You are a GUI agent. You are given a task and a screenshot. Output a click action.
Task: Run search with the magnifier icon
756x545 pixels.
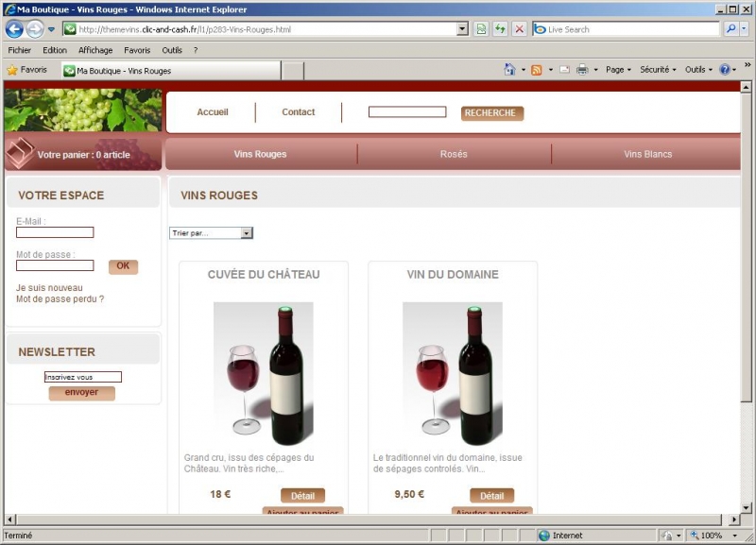click(730, 29)
